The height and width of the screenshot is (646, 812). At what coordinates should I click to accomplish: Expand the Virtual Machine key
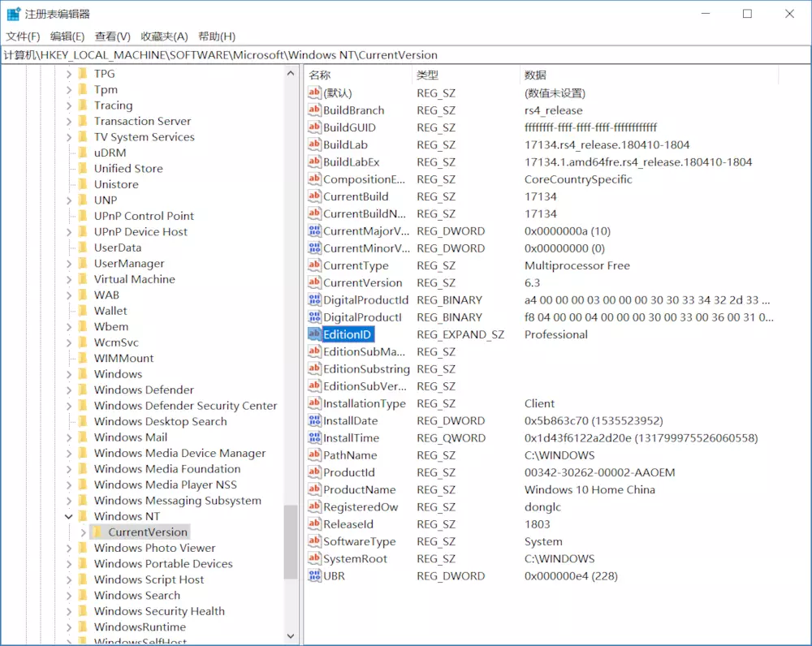point(69,279)
